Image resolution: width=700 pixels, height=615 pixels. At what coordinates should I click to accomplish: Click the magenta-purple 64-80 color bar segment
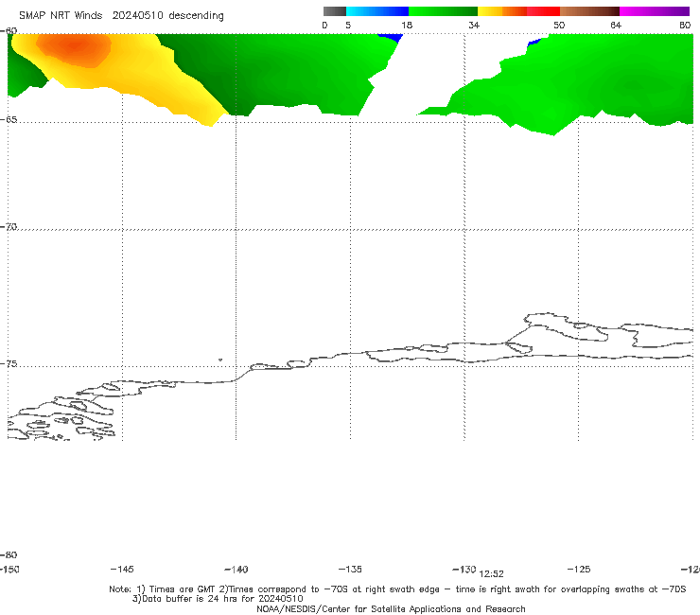[x=655, y=11]
